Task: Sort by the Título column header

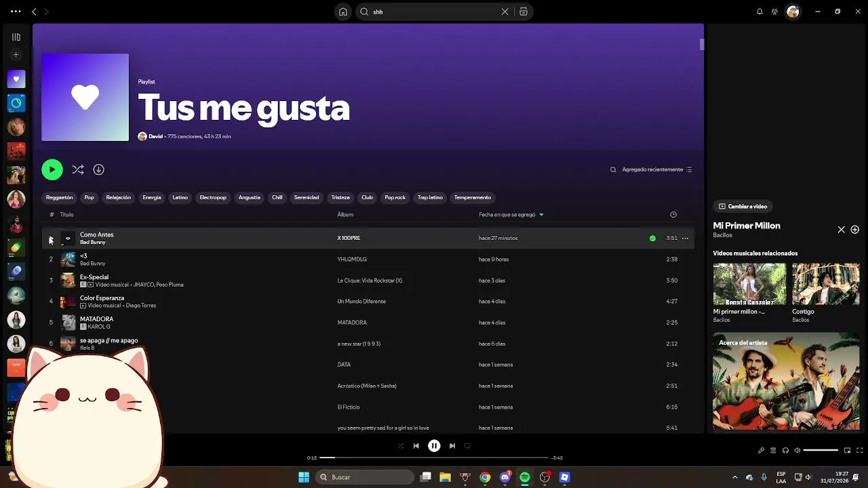Action: tap(66, 215)
